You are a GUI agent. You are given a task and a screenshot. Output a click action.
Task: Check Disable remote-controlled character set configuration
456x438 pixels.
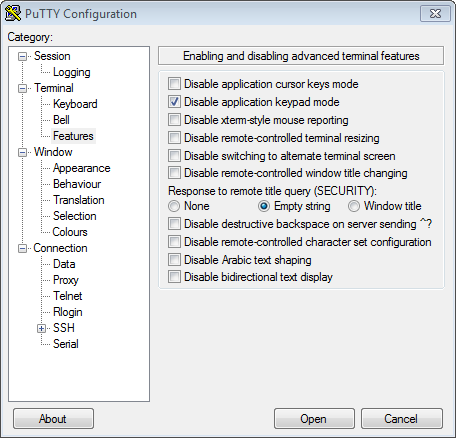coord(174,242)
